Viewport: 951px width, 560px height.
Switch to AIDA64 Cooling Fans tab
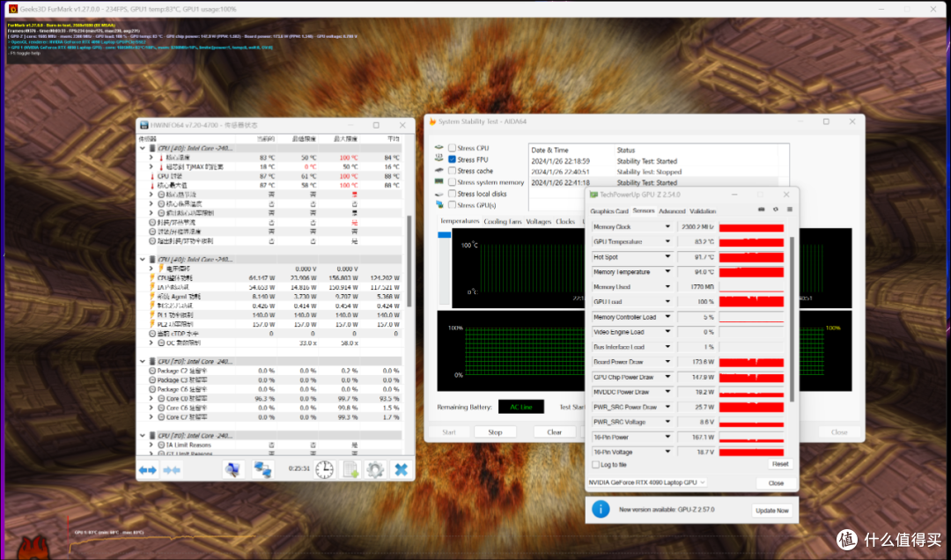pyautogui.click(x=502, y=222)
